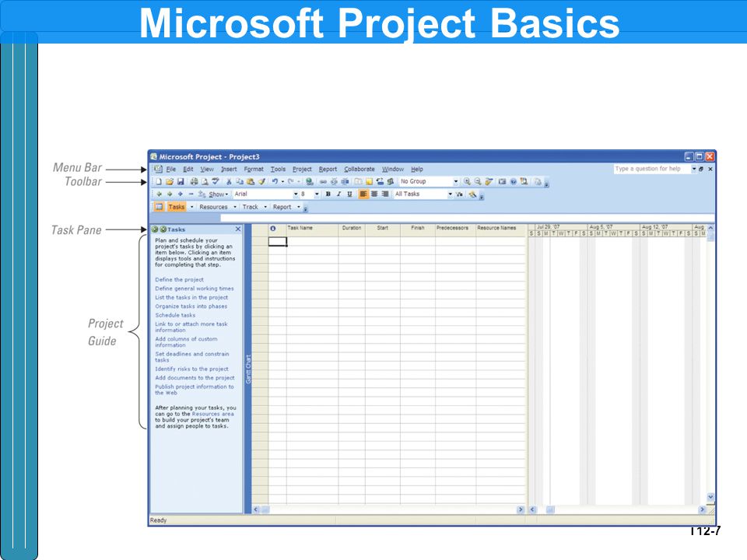This screenshot has height=560, width=747.
Task: Click the Define the project link
Action: pyautogui.click(x=179, y=279)
